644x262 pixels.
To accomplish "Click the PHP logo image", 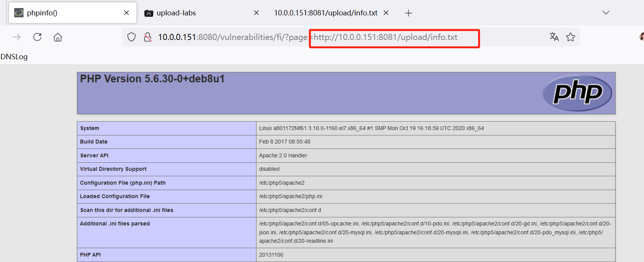I will [577, 93].
